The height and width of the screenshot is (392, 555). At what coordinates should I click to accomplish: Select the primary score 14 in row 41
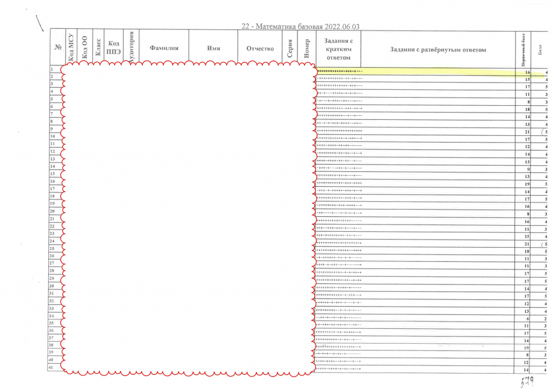526,370
